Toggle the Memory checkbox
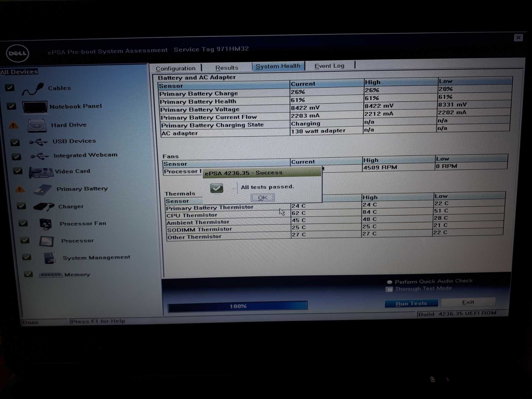This screenshot has height=399, width=532. point(28,274)
